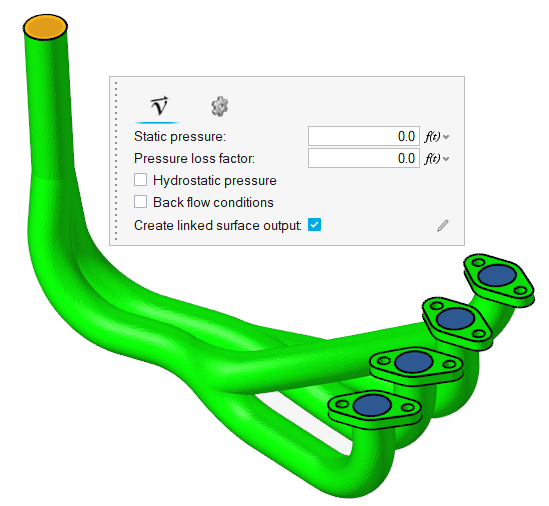
Task: Pick the second blue inlet face
Action: click(455, 318)
